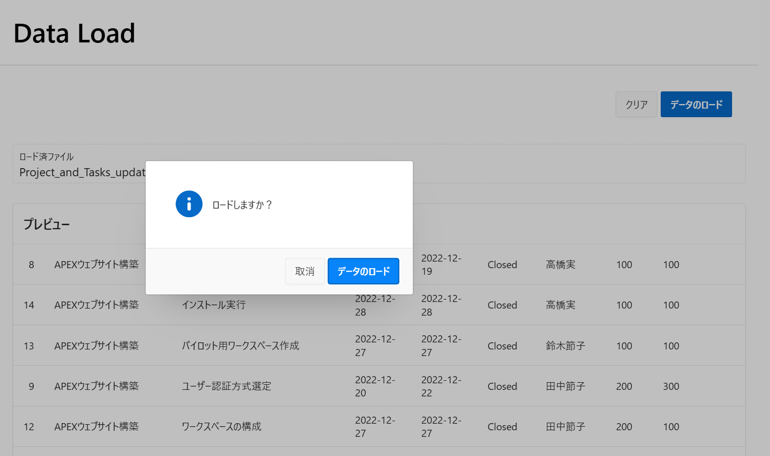Click value 300 in row 9
Image resolution: width=770 pixels, height=456 pixels.
(671, 386)
